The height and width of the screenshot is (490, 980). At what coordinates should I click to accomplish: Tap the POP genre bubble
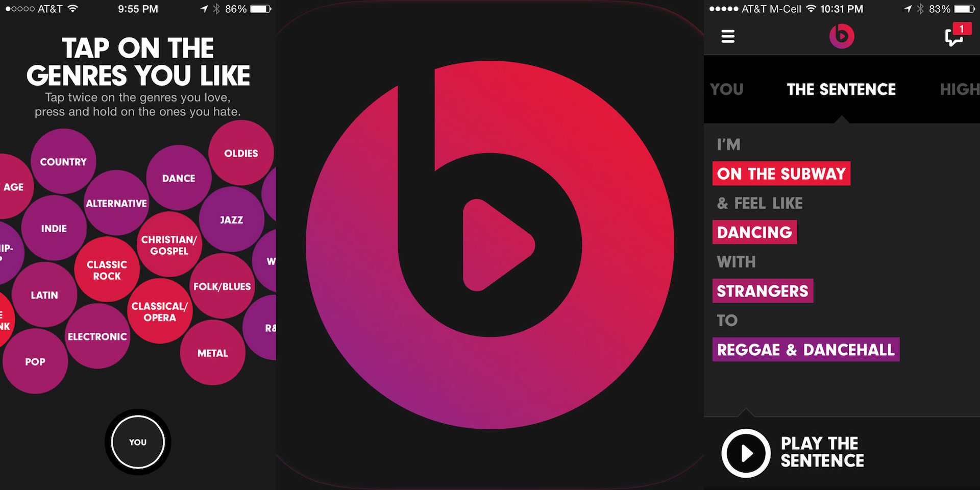pyautogui.click(x=35, y=361)
